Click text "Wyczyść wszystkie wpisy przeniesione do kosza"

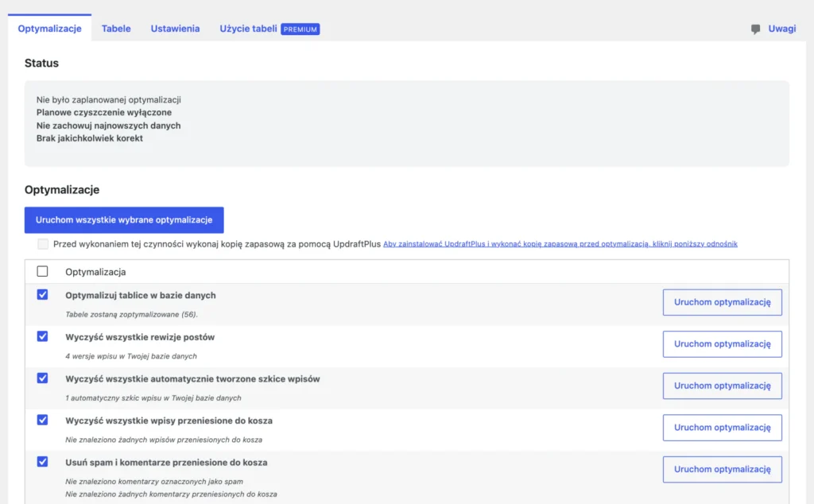click(x=169, y=421)
